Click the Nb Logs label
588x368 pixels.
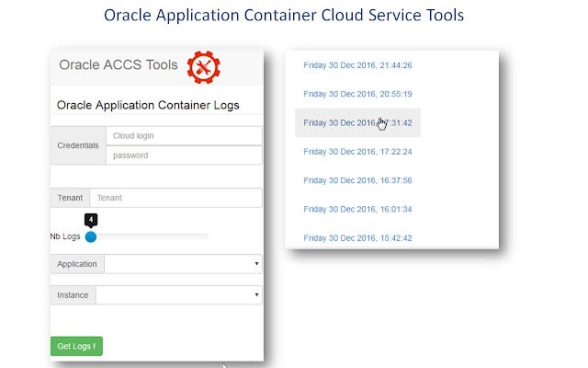(65, 236)
